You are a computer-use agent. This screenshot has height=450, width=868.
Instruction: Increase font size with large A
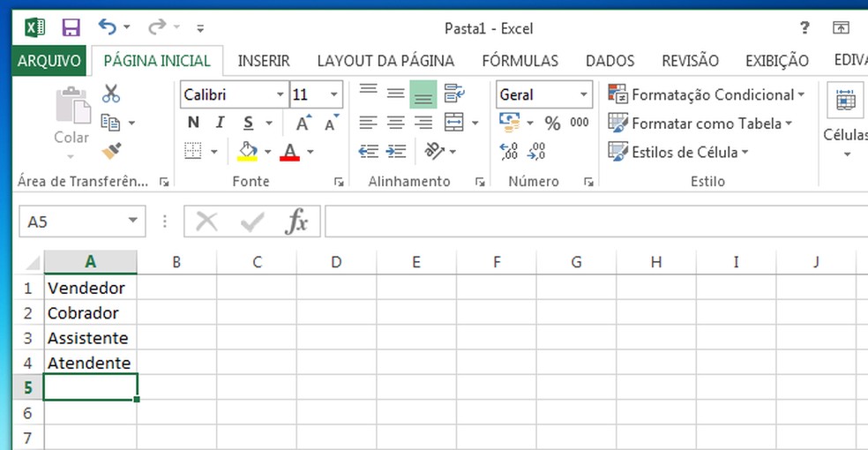tap(303, 123)
